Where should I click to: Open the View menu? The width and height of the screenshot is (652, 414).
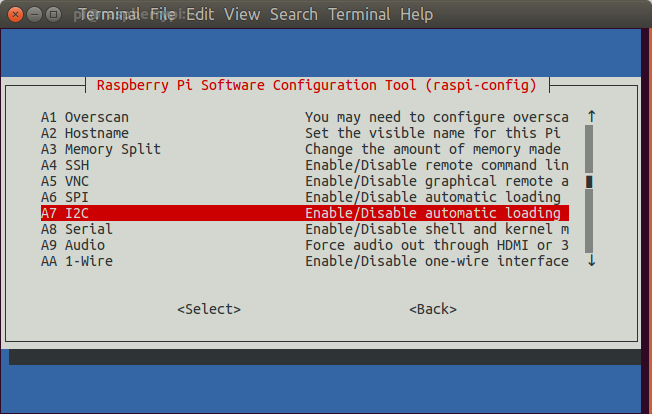[242, 15]
